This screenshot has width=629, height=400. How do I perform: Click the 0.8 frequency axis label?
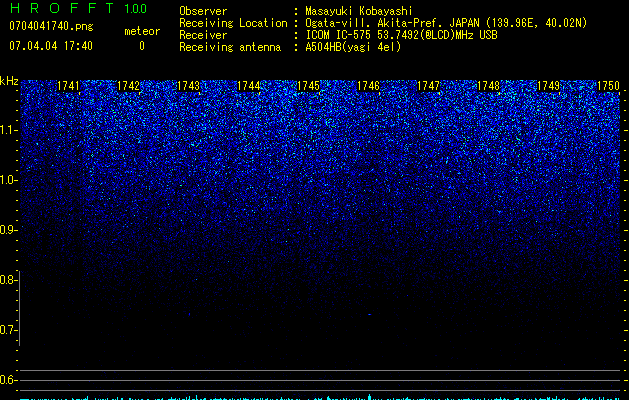(x=9, y=280)
